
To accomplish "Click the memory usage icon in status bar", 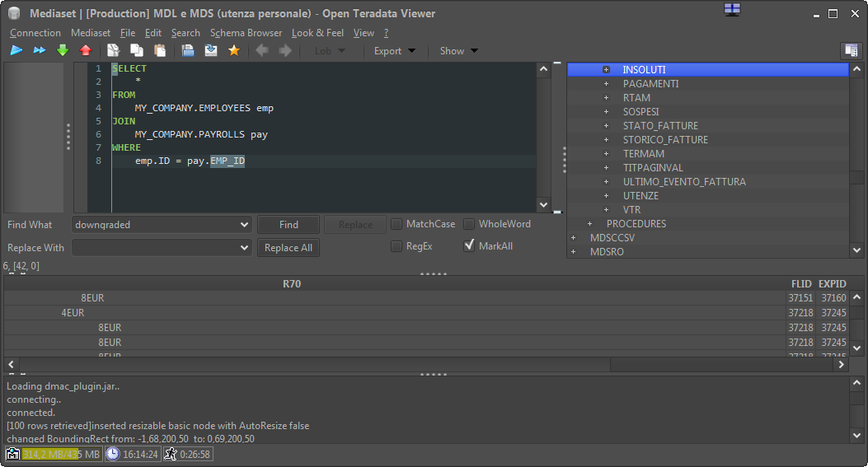I will coord(12,455).
